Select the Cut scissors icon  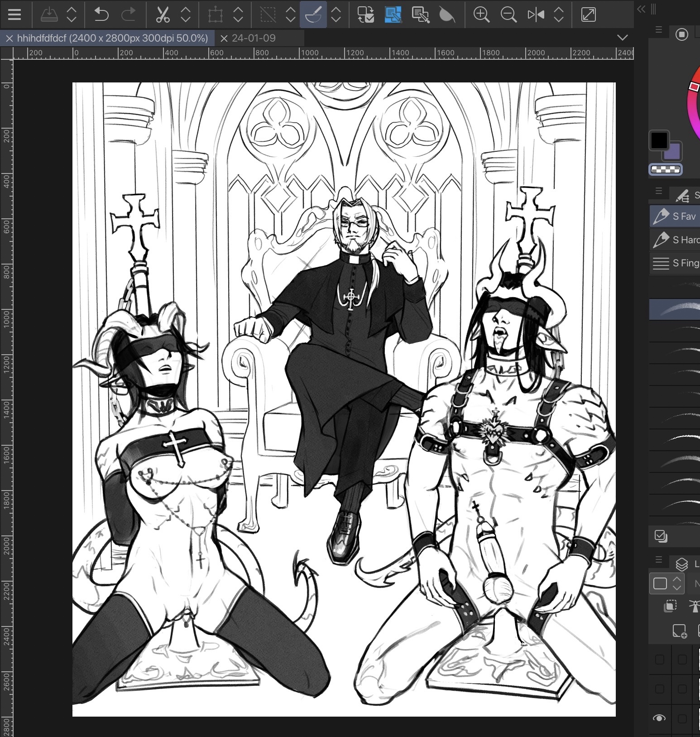(x=162, y=14)
